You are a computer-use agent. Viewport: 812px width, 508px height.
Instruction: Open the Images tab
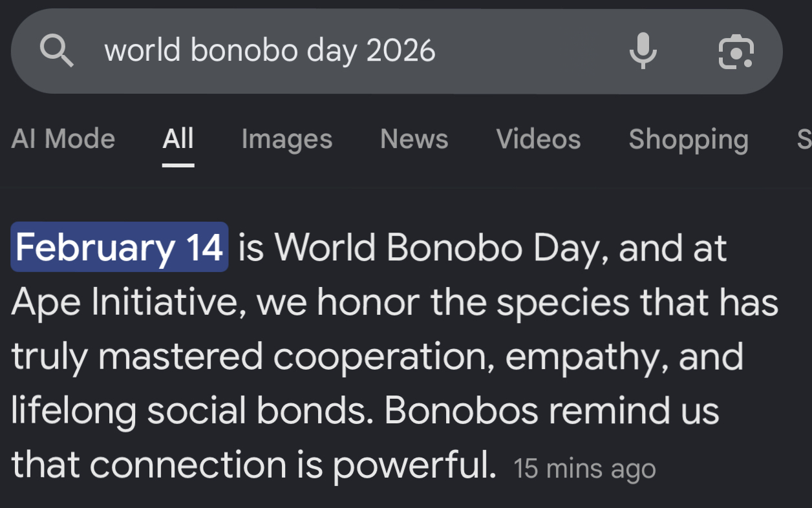[x=286, y=139]
